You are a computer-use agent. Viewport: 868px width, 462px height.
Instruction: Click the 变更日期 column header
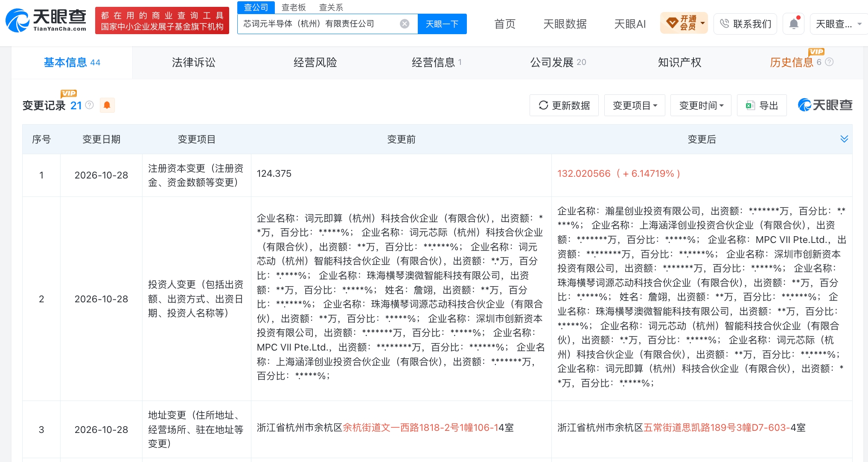coord(101,139)
